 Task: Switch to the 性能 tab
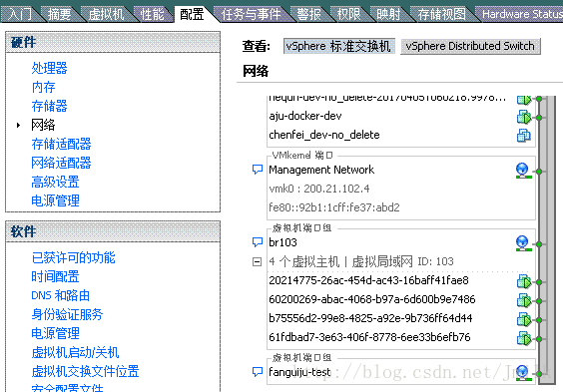coord(153,14)
